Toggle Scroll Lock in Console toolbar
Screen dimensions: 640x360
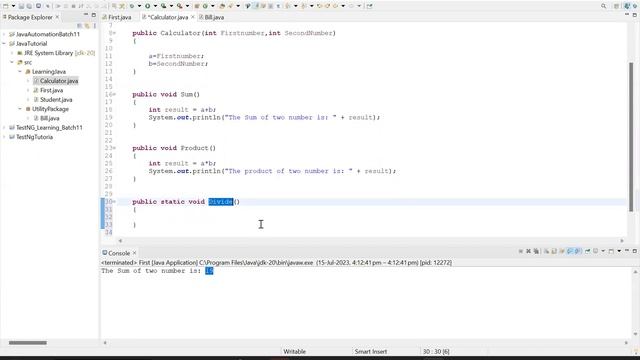[x=554, y=251]
